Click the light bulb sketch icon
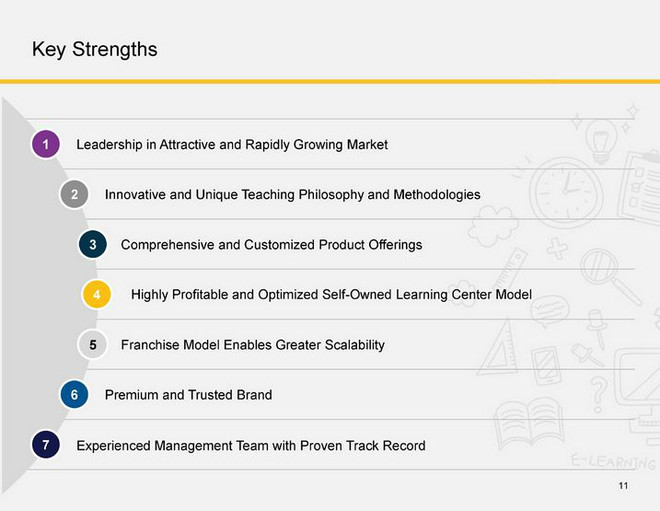Image resolution: width=660 pixels, height=511 pixels. coord(601,140)
